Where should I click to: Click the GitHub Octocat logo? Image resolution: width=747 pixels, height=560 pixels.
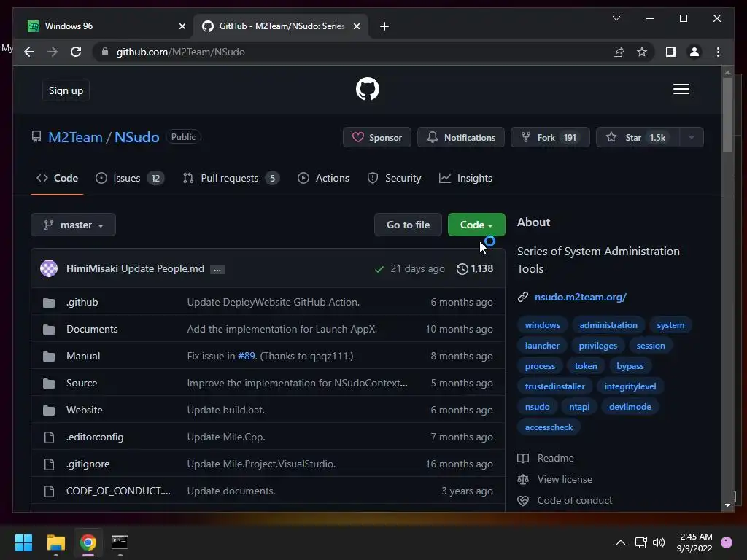[x=368, y=89]
